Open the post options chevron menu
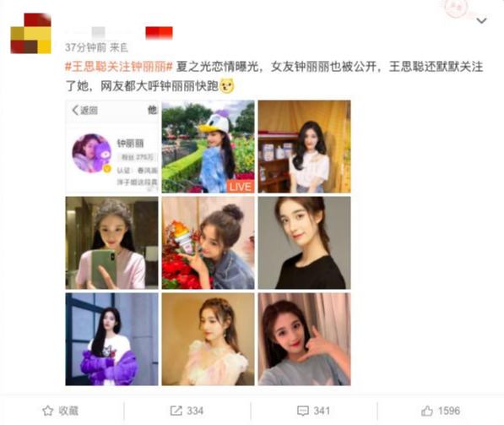The image size is (504, 425). click(x=481, y=21)
